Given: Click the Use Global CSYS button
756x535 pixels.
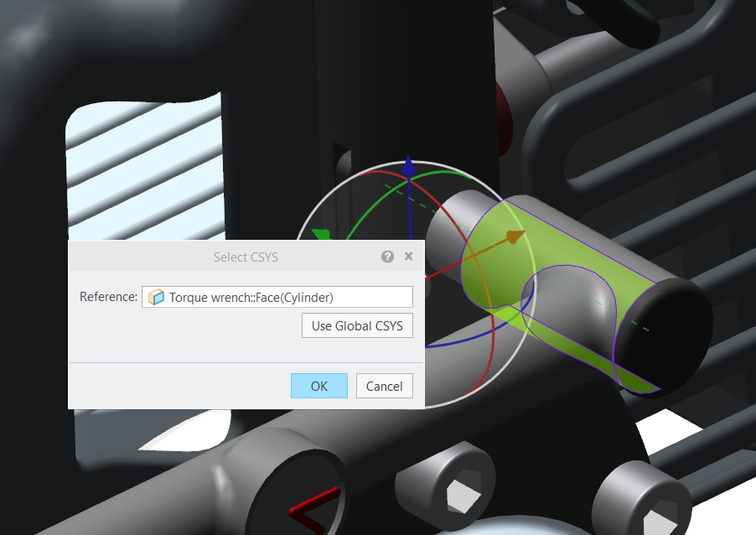Looking at the screenshot, I should click(x=357, y=325).
